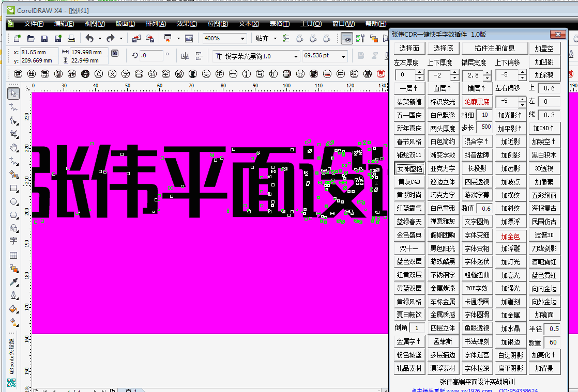578x392 pixels.
Task: Click the 选择面 button
Action: pos(409,48)
